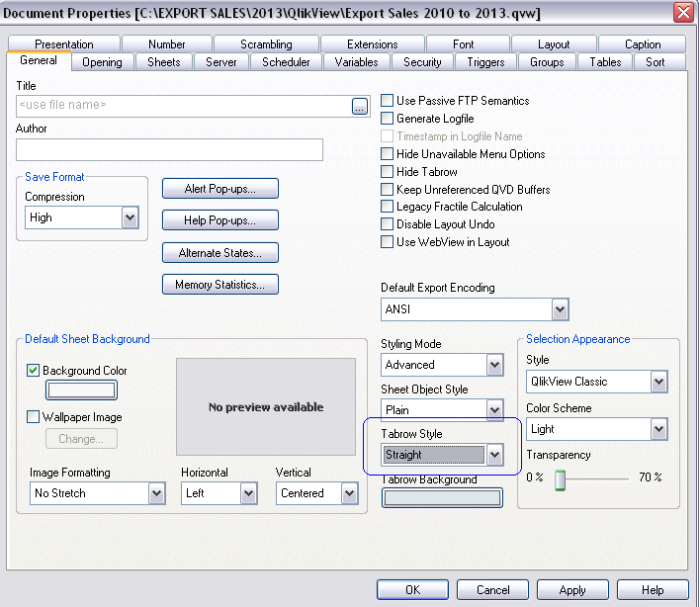Toggle Use WebView in Layout
The width and height of the screenshot is (700, 607).
(387, 242)
